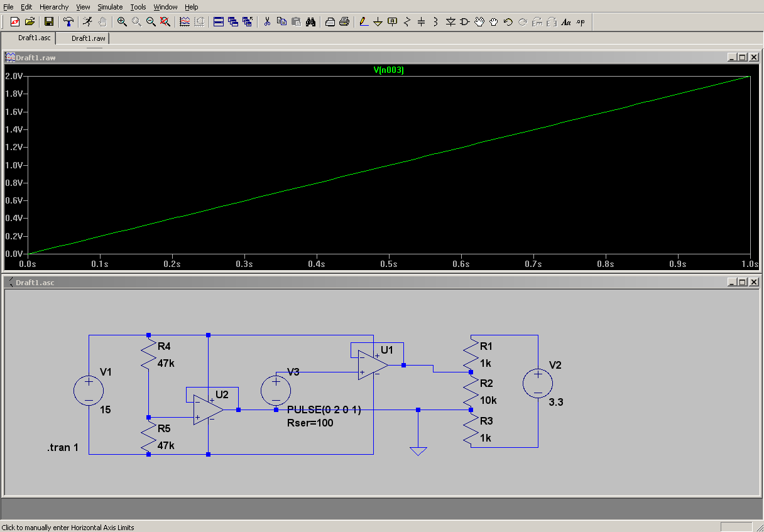Click the Cut scissors icon
This screenshot has height=532, width=764.
click(267, 22)
